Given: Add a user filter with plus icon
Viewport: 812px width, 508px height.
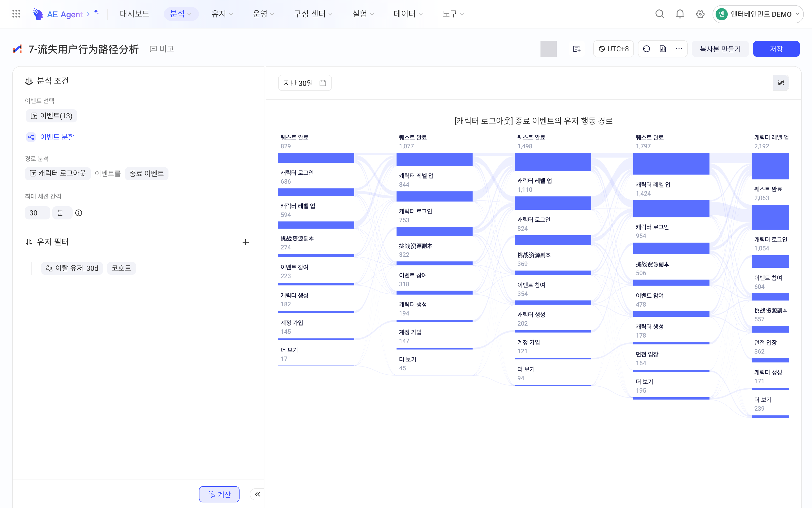Looking at the screenshot, I should (x=246, y=242).
